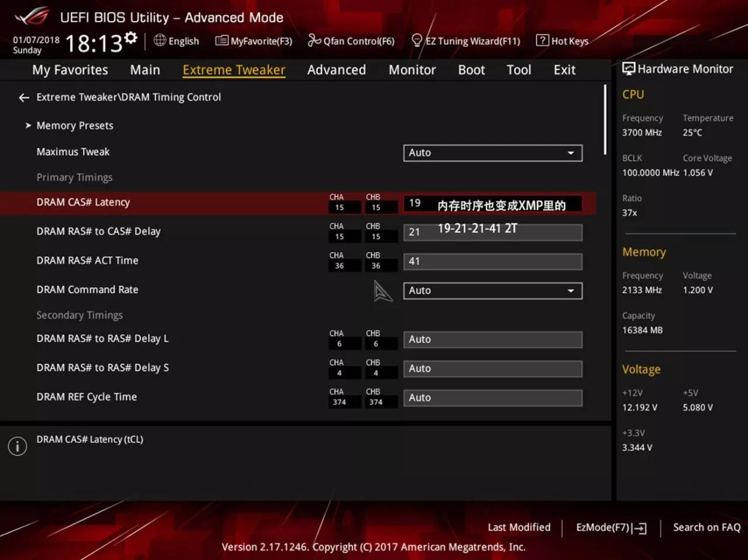
Task: Switch to EzMode(F7)
Action: (611, 528)
